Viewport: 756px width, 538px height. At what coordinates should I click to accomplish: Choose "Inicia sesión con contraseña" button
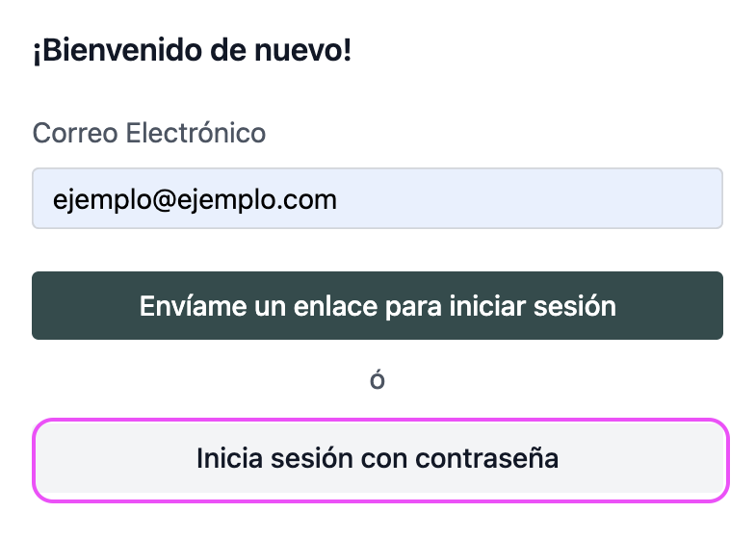coord(377,459)
